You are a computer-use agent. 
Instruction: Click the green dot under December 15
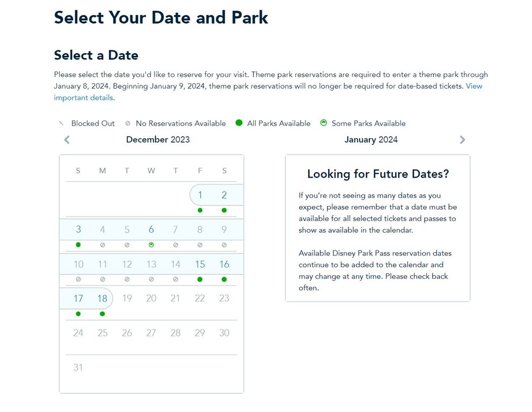[x=200, y=279]
